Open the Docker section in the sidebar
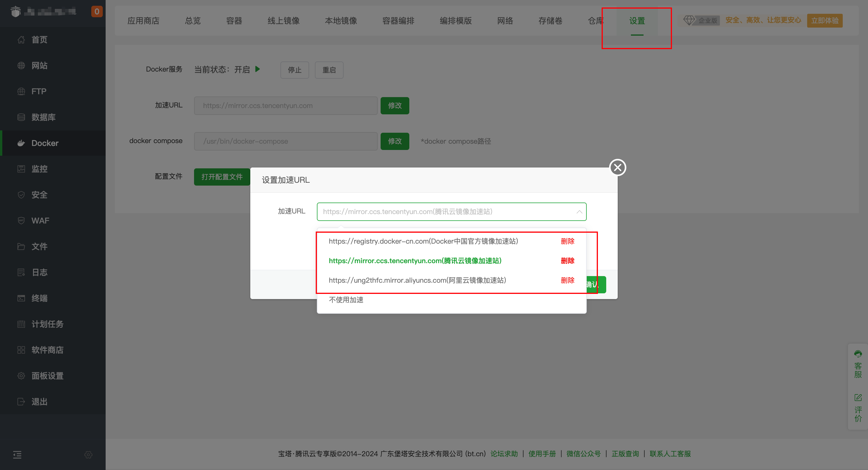The width and height of the screenshot is (868, 470). (x=44, y=143)
